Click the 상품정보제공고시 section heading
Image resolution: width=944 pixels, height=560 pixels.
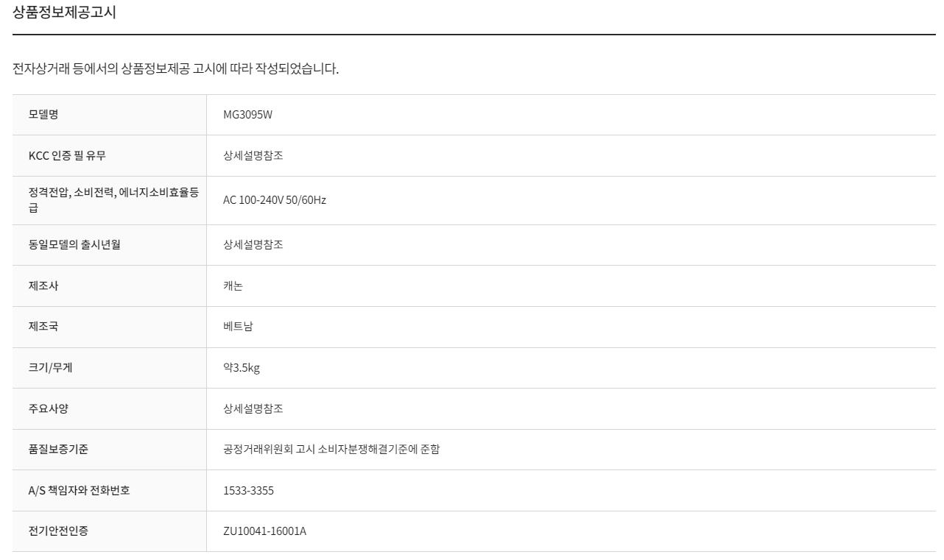[x=64, y=12]
